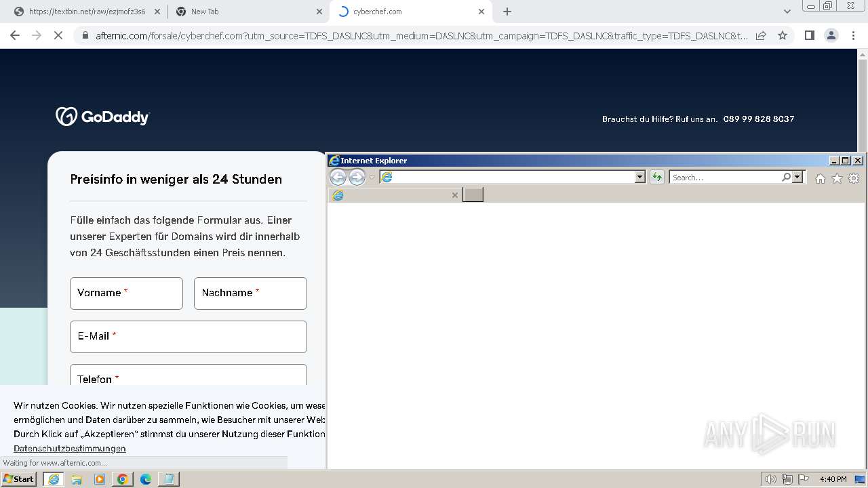The width and height of the screenshot is (868, 488).
Task: Switch to the New Tab tab
Action: point(248,12)
